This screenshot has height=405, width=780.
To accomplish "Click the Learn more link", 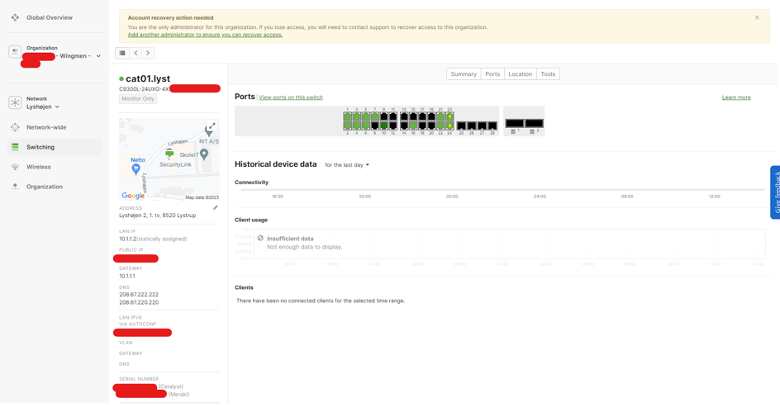I will pyautogui.click(x=736, y=97).
